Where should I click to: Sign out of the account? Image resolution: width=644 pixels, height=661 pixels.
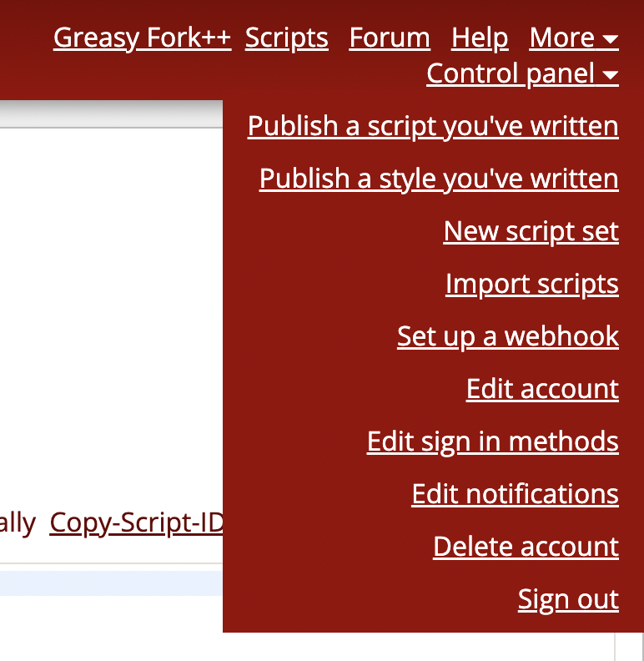[568, 599]
